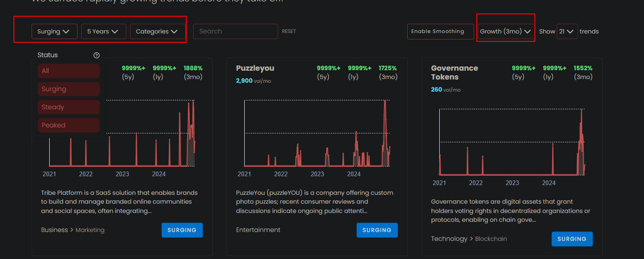Change the Show 21 trends count dropdown

pos(567,32)
